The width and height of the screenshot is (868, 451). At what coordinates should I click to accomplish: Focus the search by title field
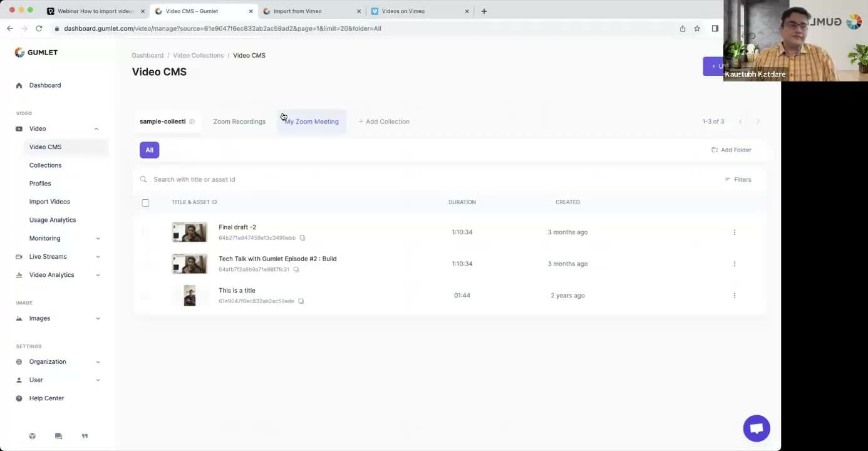[x=376, y=180]
